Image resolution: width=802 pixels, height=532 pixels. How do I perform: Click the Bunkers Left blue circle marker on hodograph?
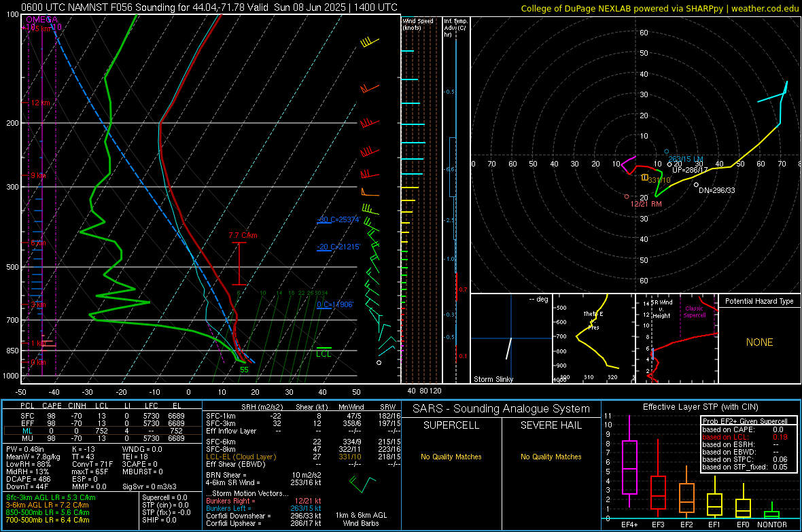click(x=667, y=152)
